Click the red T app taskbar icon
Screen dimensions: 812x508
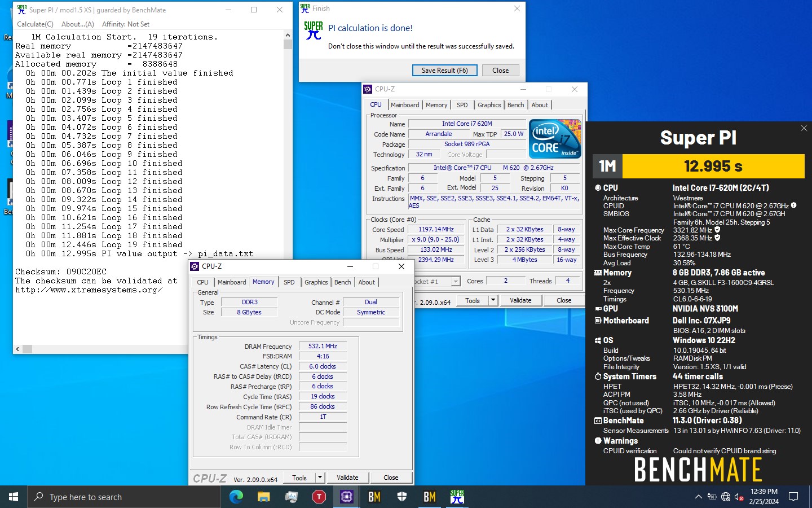point(319,497)
